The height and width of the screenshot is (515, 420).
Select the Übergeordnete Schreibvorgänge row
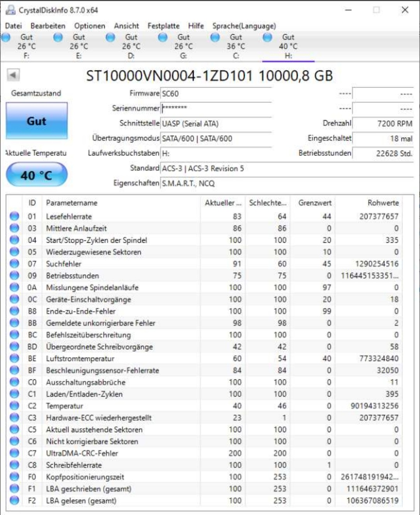pyautogui.click(x=205, y=347)
